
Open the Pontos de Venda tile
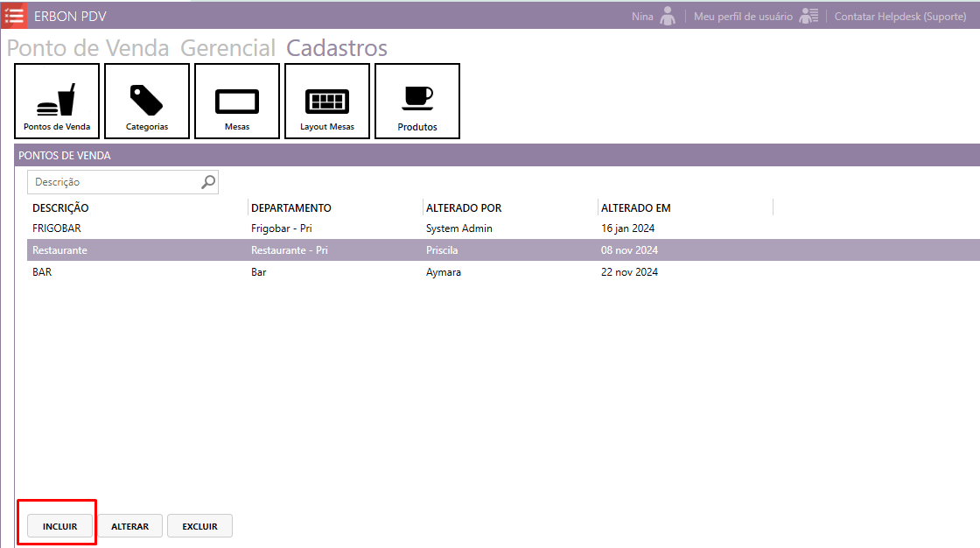(x=57, y=102)
